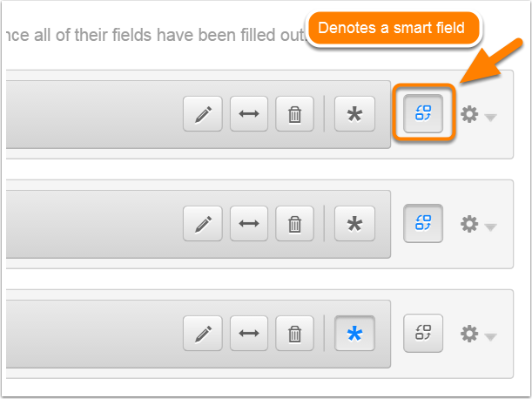Enable smart field on third row
Image resolution: width=532 pixels, height=399 pixels.
coord(423,333)
